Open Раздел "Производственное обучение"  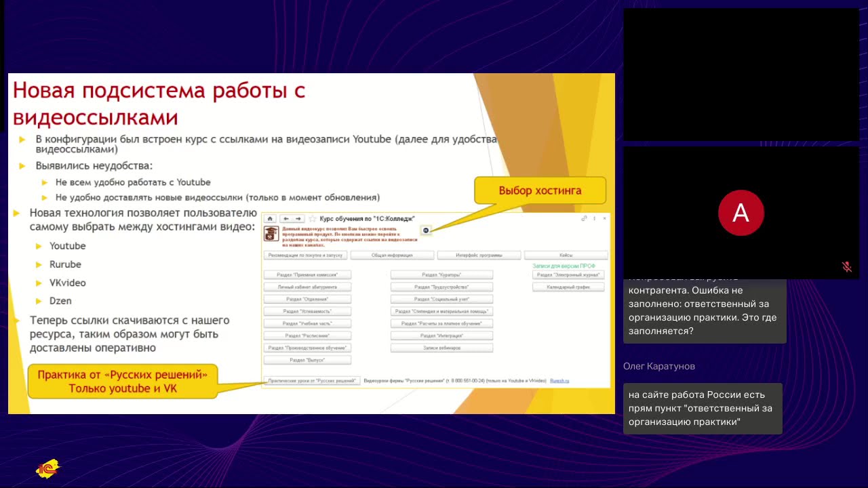[x=307, y=348]
